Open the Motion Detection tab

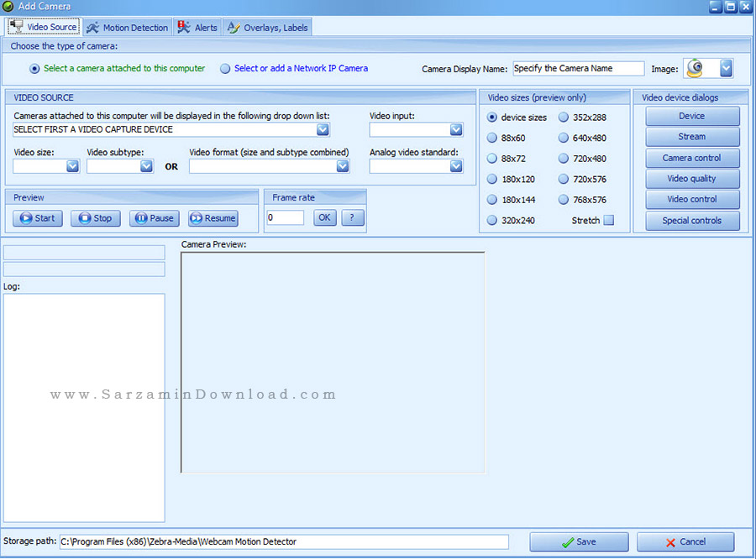tap(128, 28)
